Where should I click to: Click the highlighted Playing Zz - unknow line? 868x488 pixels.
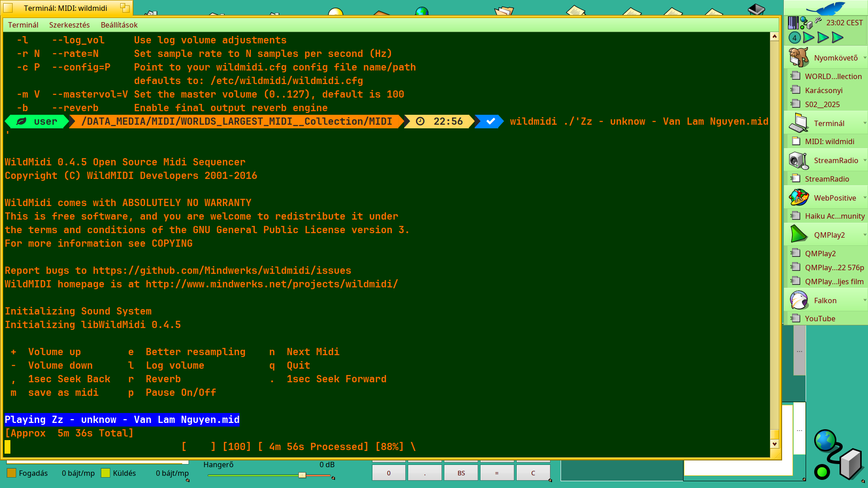tap(122, 419)
